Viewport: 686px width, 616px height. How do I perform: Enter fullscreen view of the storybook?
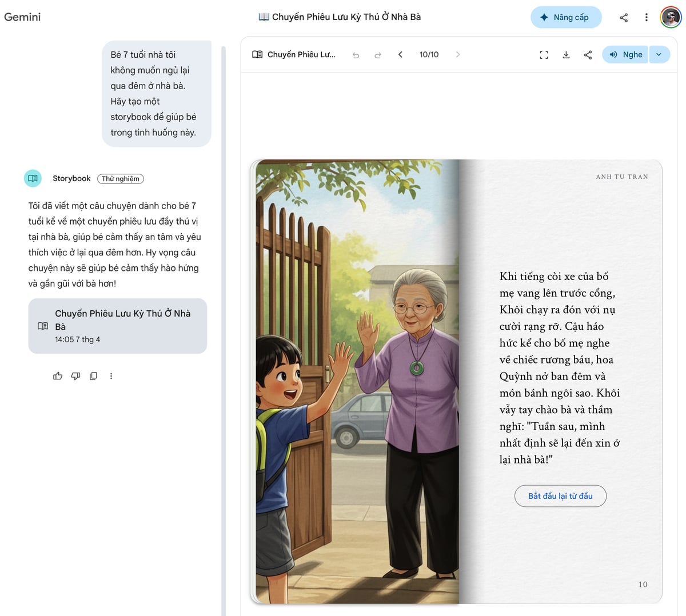point(544,55)
